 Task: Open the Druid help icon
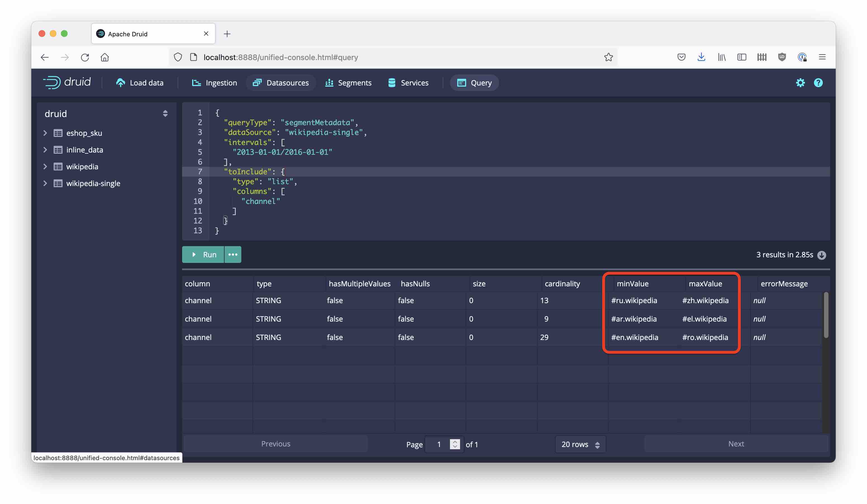pyautogui.click(x=818, y=83)
